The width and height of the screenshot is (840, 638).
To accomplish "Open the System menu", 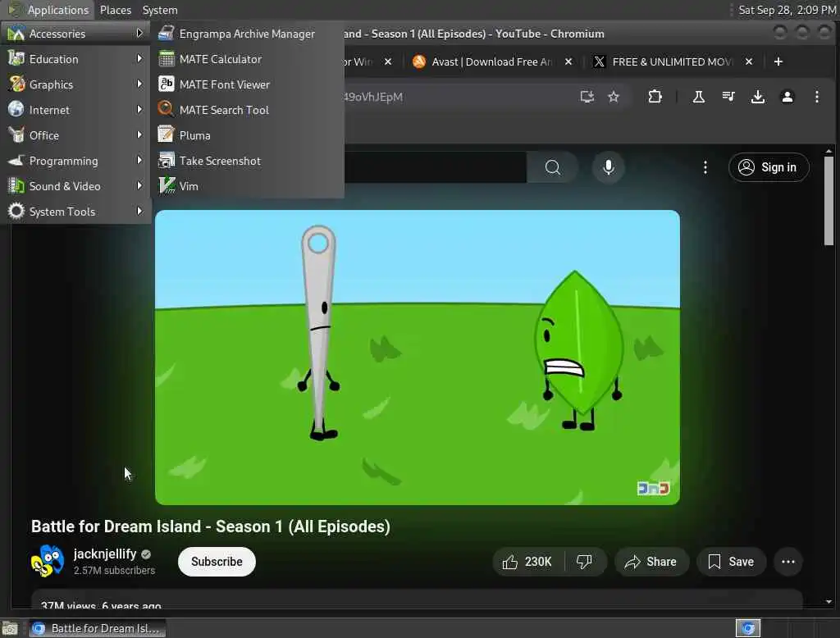I will pos(160,10).
